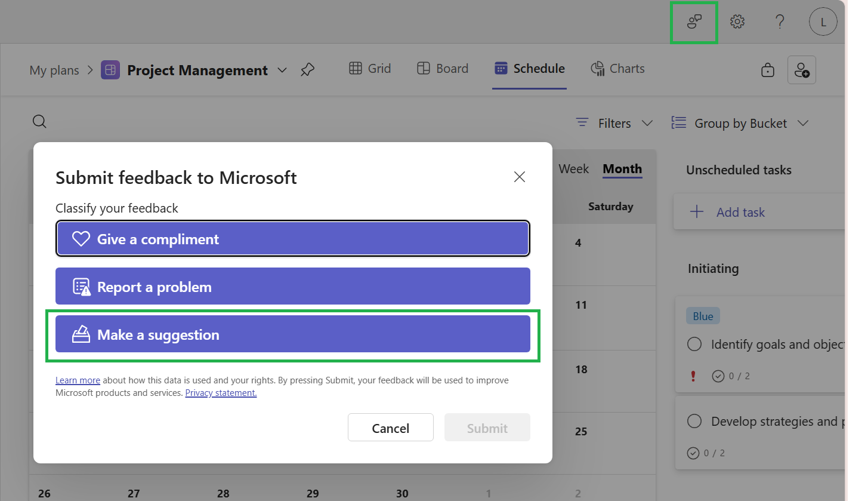The width and height of the screenshot is (868, 501).
Task: Open the account avatar labeled L
Action: tap(823, 22)
